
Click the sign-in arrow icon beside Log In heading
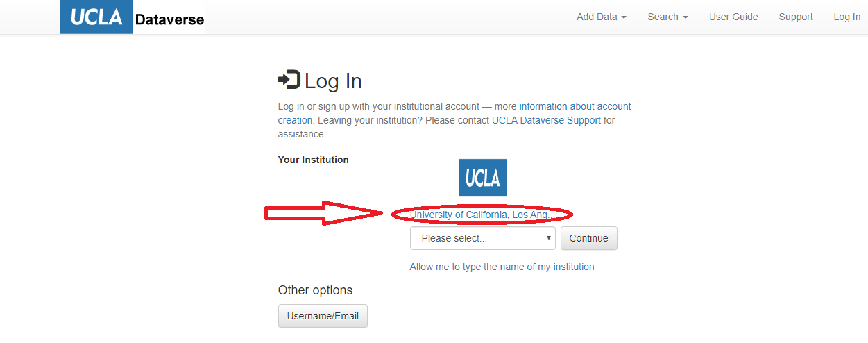coord(289,80)
